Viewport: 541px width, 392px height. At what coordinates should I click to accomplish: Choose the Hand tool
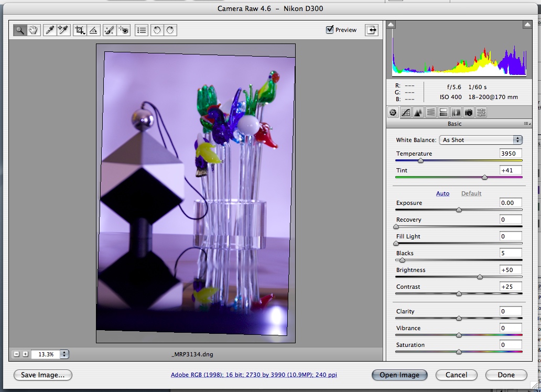pos(34,30)
